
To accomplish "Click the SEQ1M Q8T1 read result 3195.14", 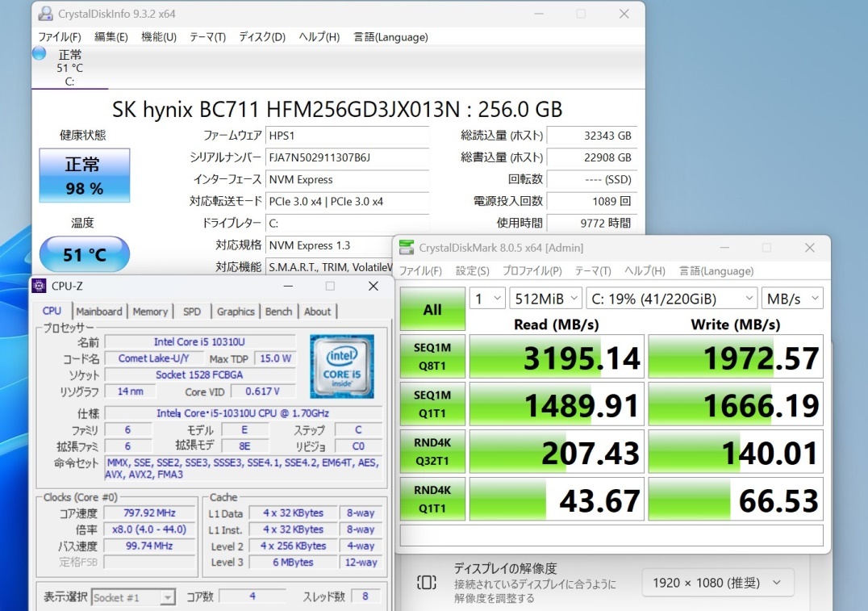I will (x=557, y=357).
